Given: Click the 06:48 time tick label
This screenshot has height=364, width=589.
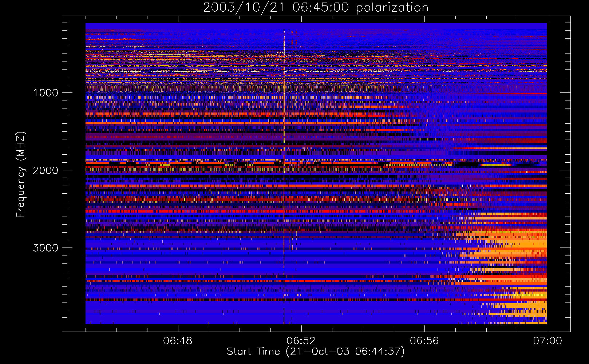Looking at the screenshot, I should tap(178, 341).
